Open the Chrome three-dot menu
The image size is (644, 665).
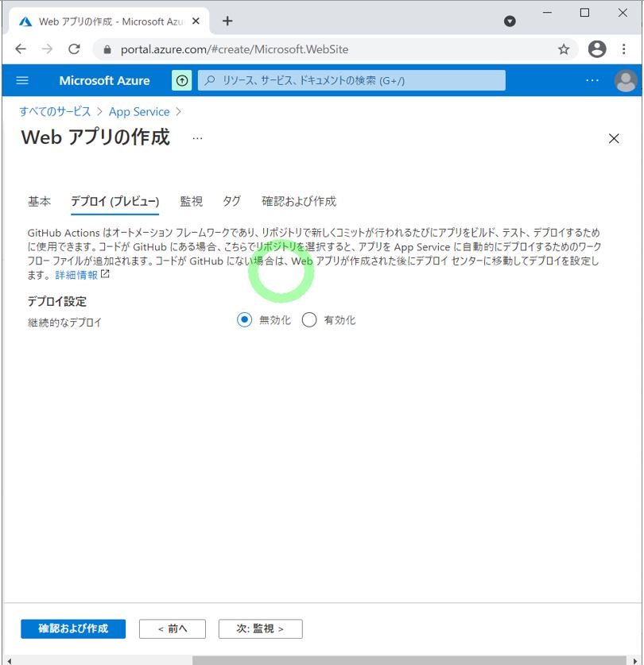(x=623, y=49)
